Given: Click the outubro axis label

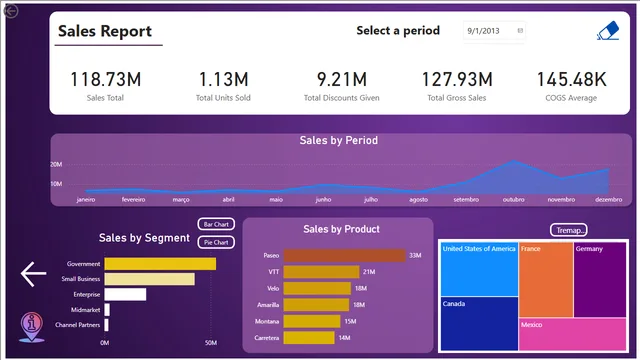Looking at the screenshot, I should pyautogui.click(x=513, y=200).
